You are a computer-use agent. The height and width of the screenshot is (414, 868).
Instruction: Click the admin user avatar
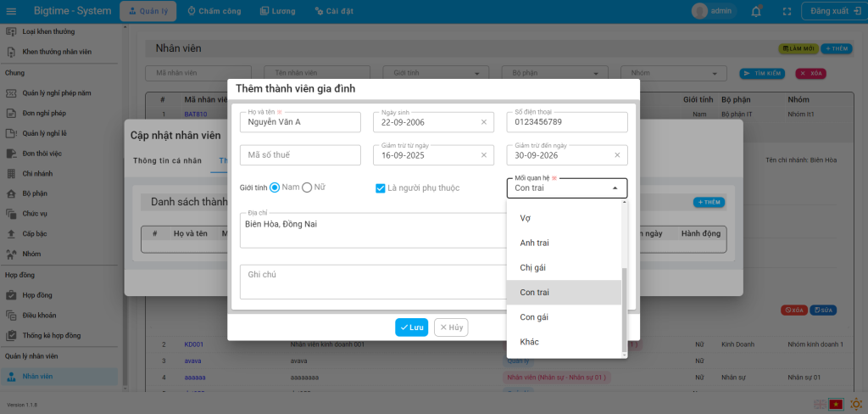pos(699,11)
